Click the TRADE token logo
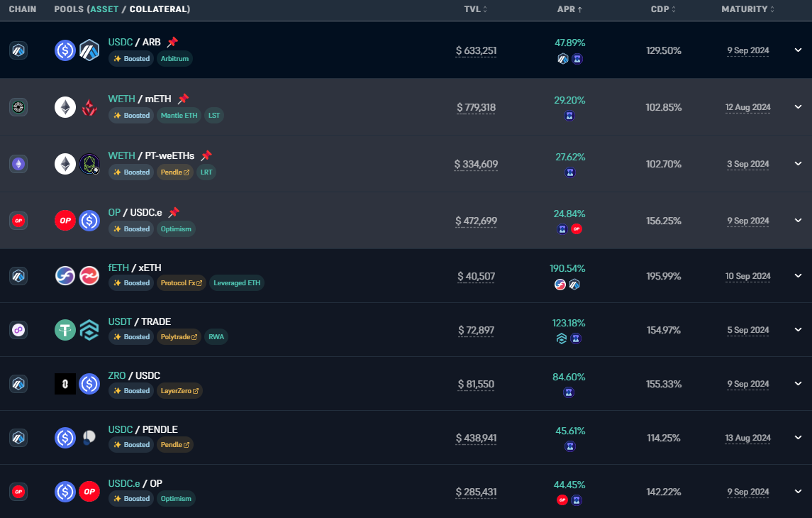812x518 pixels. pyautogui.click(x=89, y=330)
